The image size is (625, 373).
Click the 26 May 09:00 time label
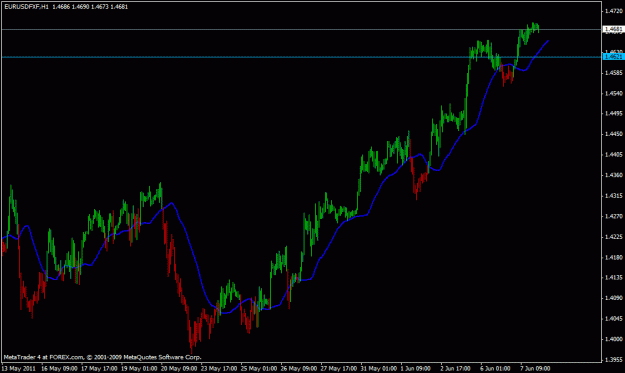[x=299, y=369]
